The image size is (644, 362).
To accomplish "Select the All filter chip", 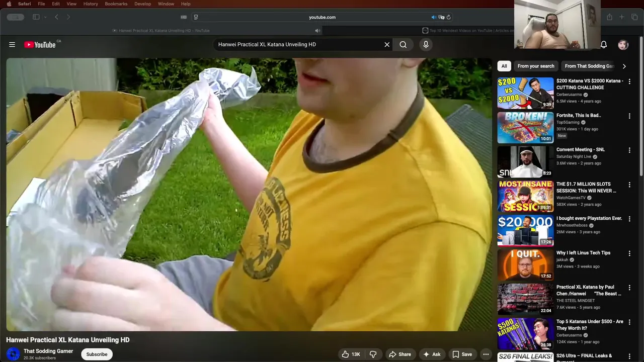I will pos(504,66).
